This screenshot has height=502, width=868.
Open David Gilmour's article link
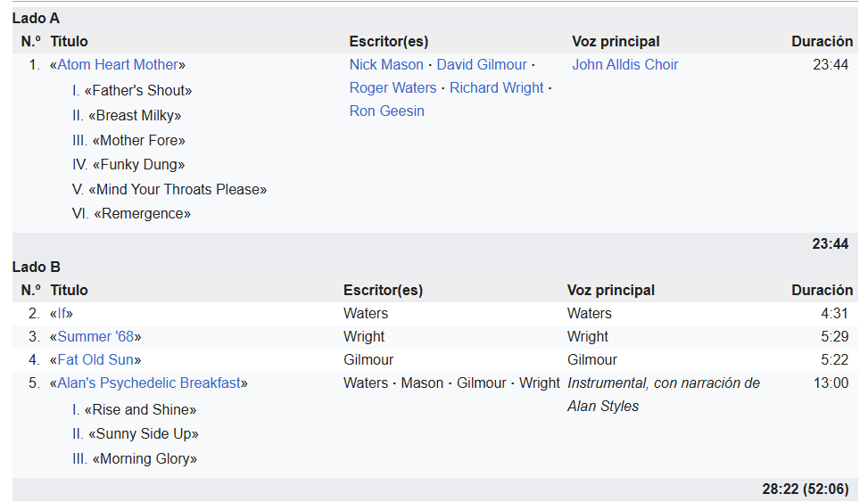pyautogui.click(x=482, y=64)
